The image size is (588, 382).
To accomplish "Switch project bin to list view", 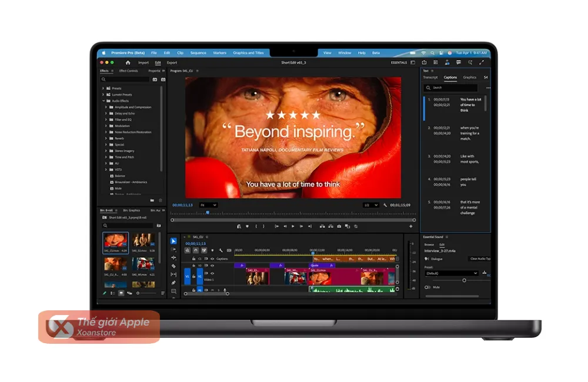I will 113,293.
